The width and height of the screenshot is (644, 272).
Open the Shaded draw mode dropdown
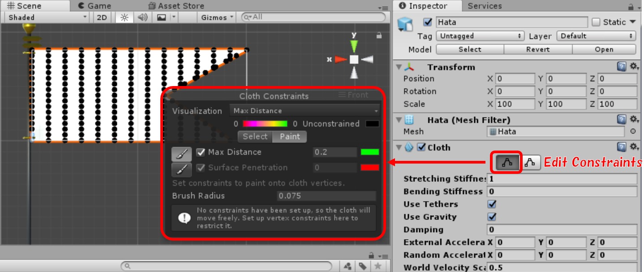pos(47,17)
